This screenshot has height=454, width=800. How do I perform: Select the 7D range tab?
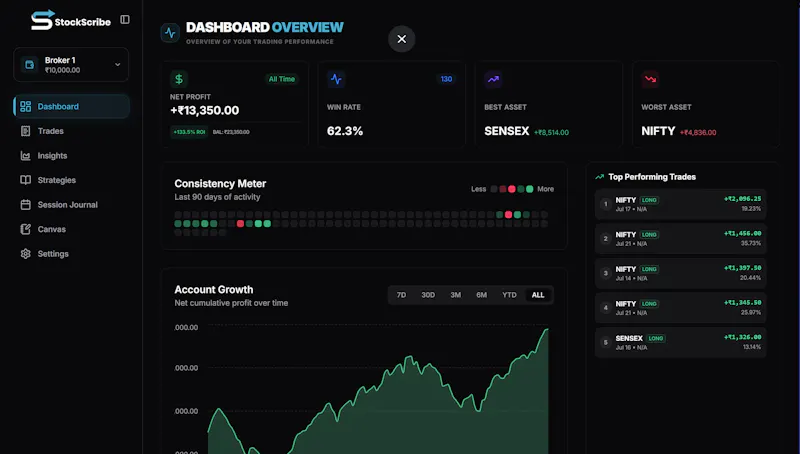pyautogui.click(x=402, y=295)
